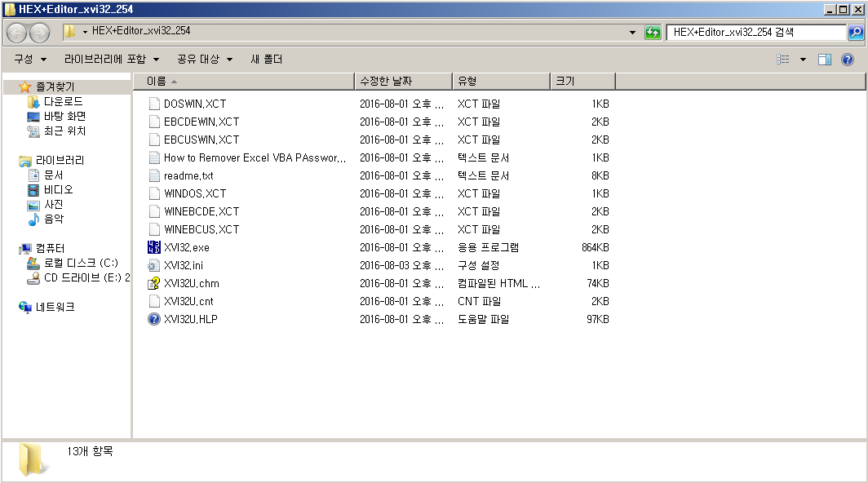
Task: Click the Downloads folder icon in sidebar
Action: 33,101
